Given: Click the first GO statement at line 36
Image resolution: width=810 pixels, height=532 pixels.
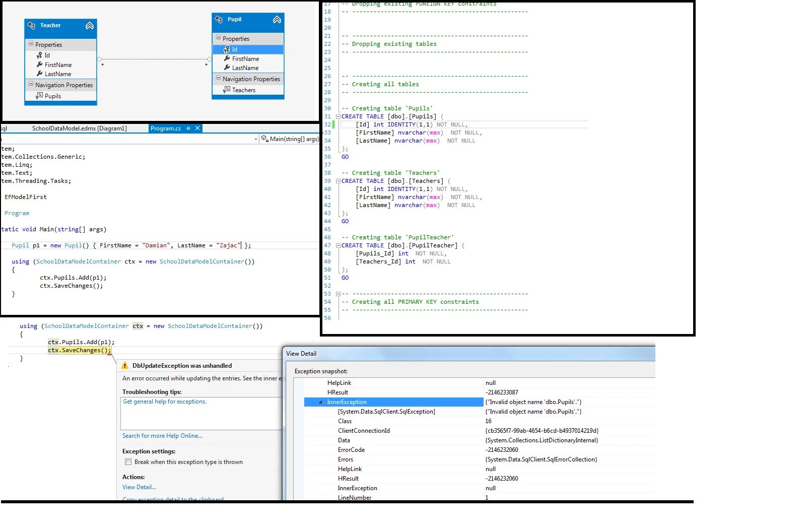Looking at the screenshot, I should pyautogui.click(x=345, y=157).
